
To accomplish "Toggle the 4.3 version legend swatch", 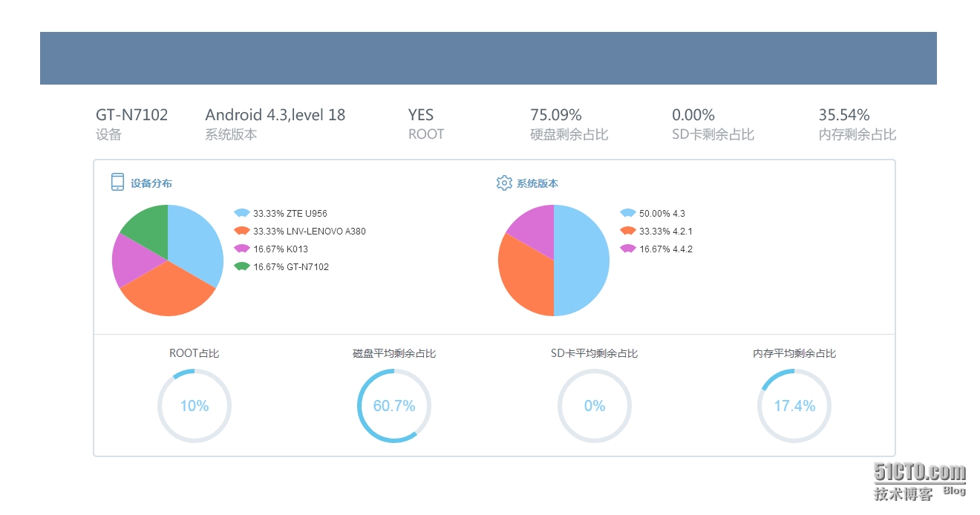I will (x=628, y=213).
